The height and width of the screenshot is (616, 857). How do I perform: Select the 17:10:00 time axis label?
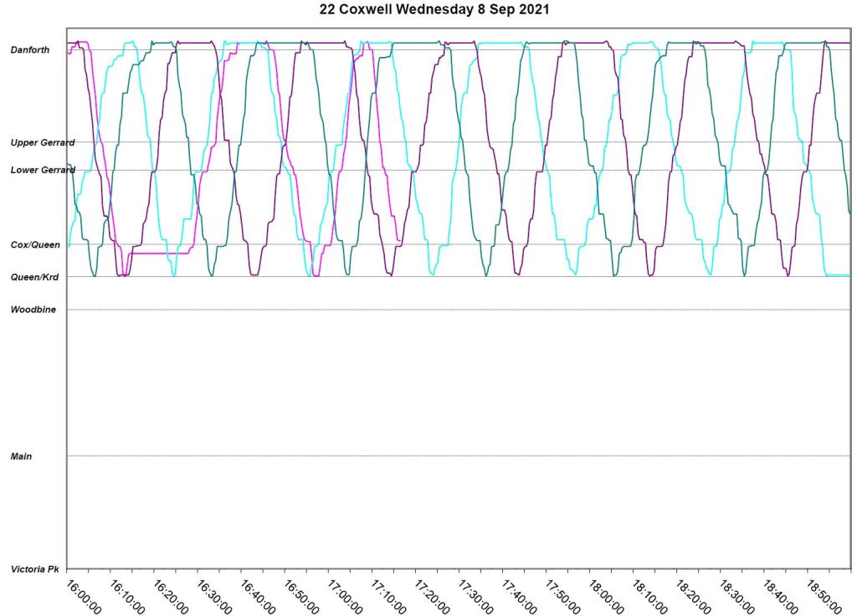[388, 595]
